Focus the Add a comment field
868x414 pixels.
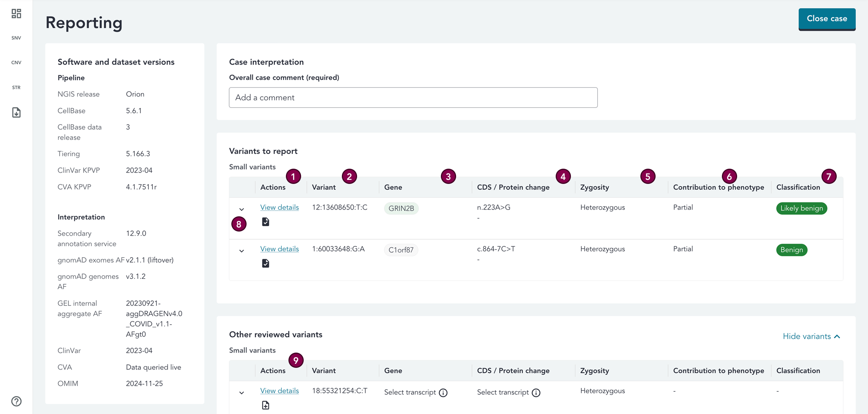point(413,98)
